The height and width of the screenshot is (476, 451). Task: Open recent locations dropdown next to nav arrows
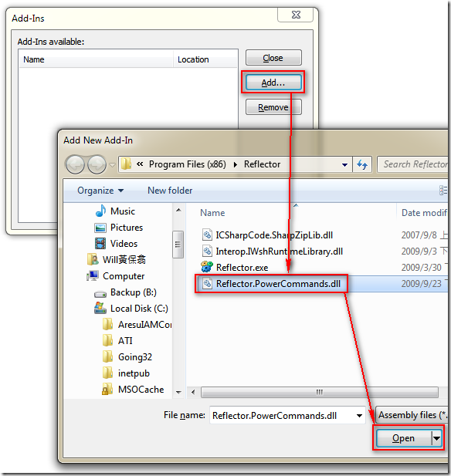tap(113, 165)
